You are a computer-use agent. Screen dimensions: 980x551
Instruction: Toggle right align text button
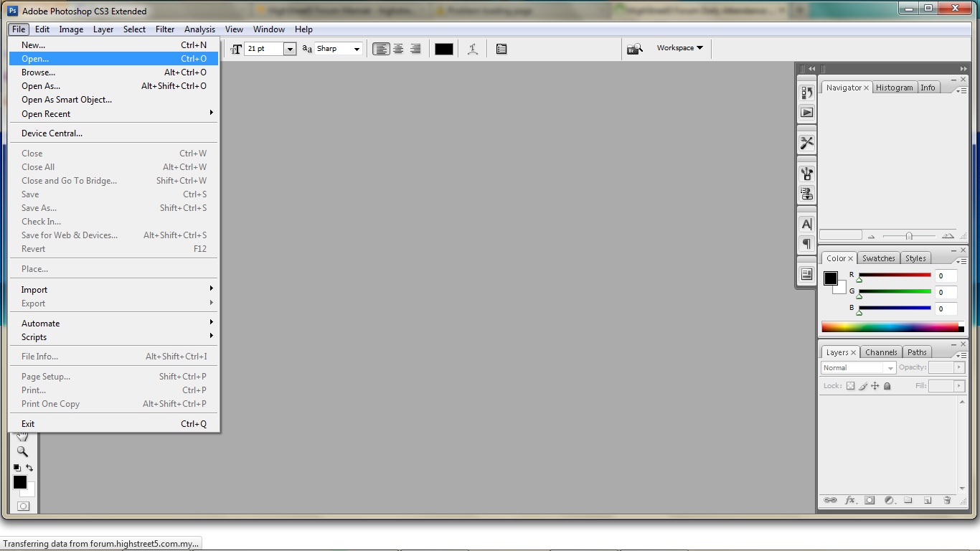pos(415,49)
